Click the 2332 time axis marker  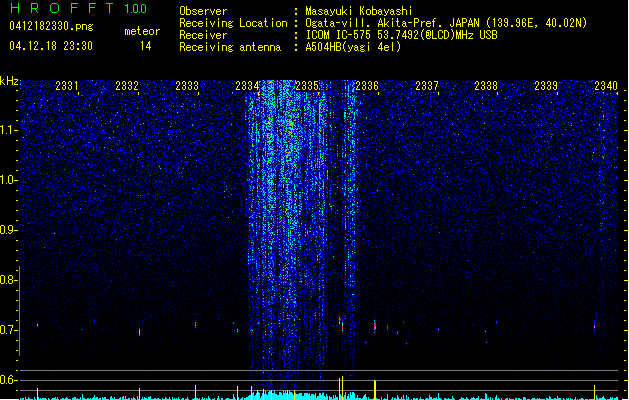pyautogui.click(x=127, y=86)
